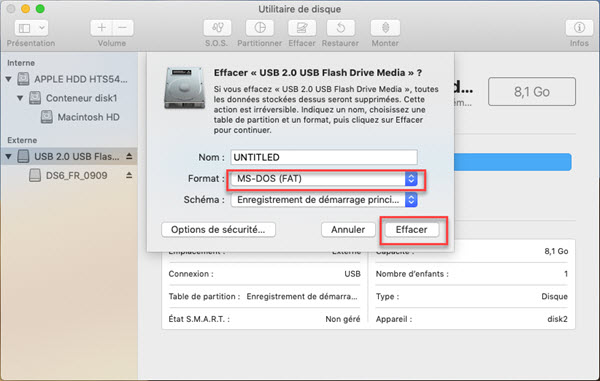600x381 pixels.
Task: Click the yellow minimize window button
Action: [25, 9]
